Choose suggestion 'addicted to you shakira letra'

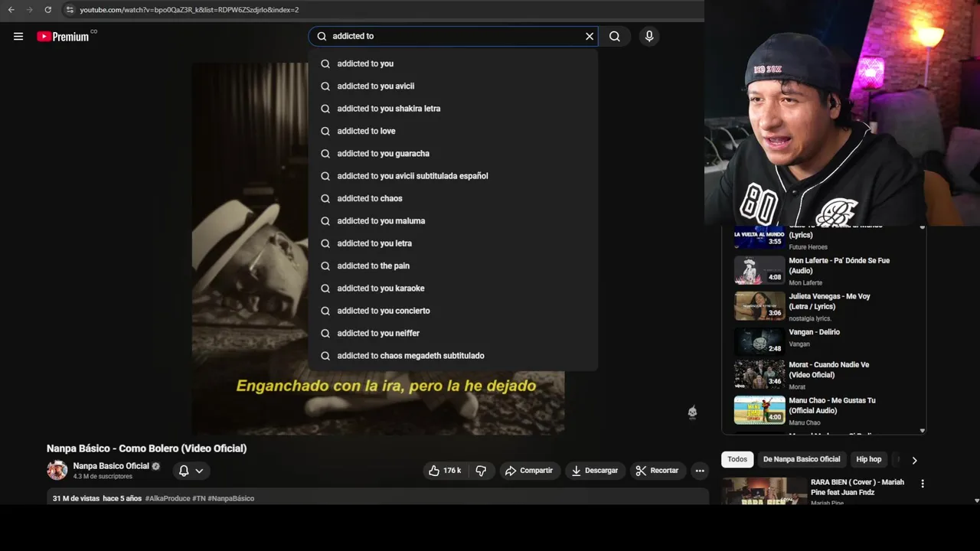tap(453, 109)
